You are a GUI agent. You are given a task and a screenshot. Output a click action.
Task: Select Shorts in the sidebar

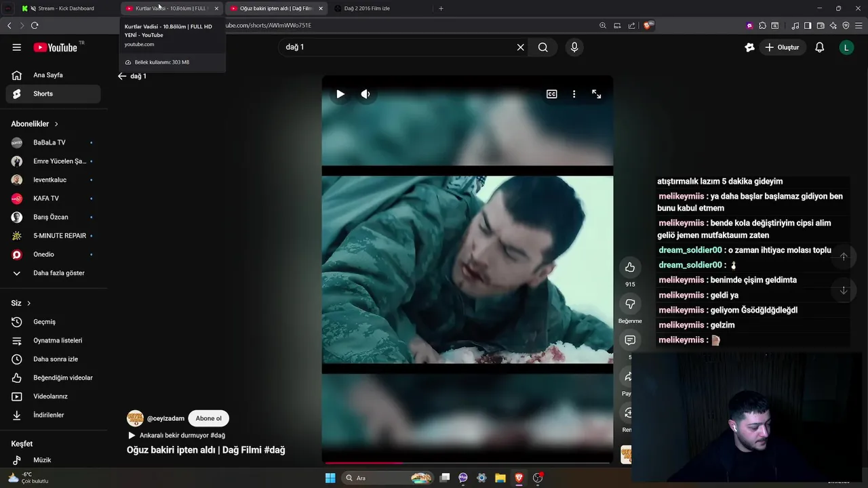point(53,94)
